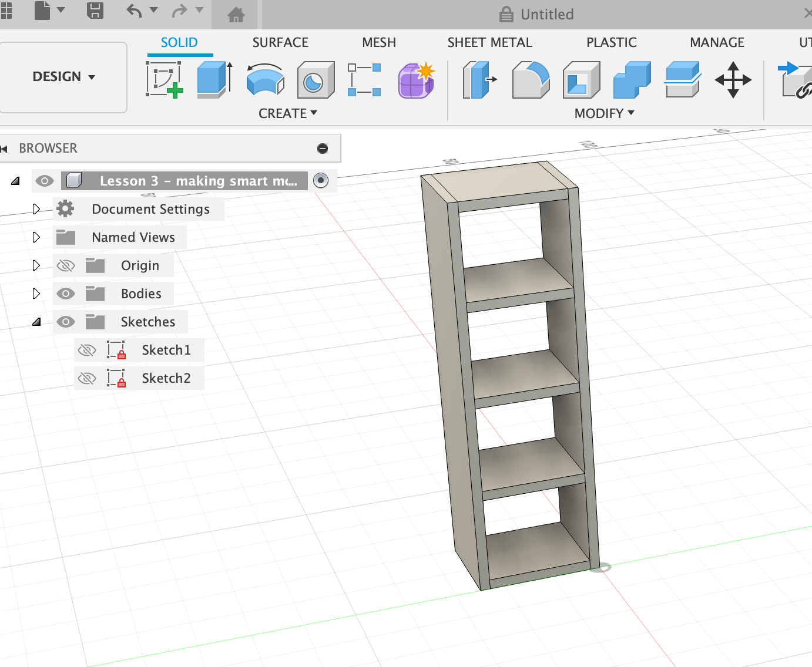Viewport: 812px width, 667px height.
Task: Open the SHEET METAL tab
Action: point(489,43)
